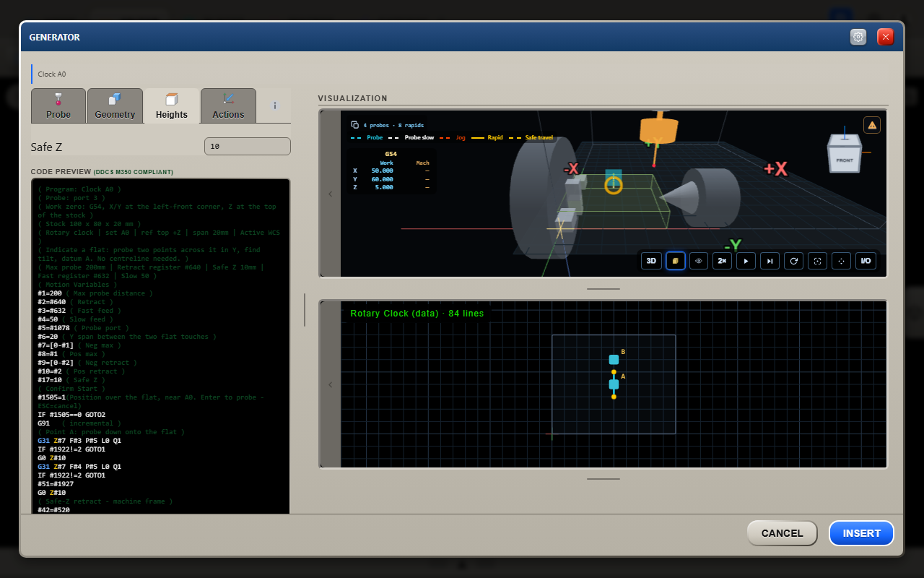
Task: Open the info tab icon
Action: pyautogui.click(x=274, y=105)
